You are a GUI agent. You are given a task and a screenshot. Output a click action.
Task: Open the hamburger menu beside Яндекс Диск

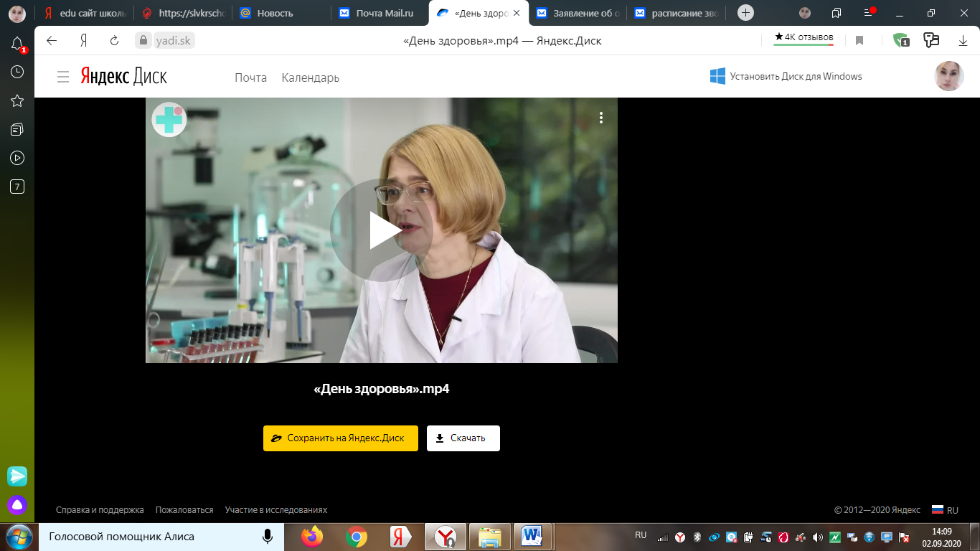63,77
